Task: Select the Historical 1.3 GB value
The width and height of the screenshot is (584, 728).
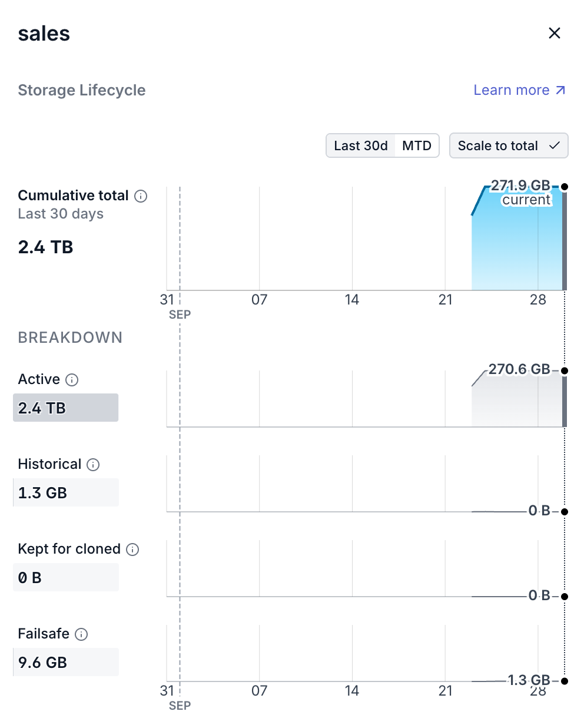Action: coord(66,492)
